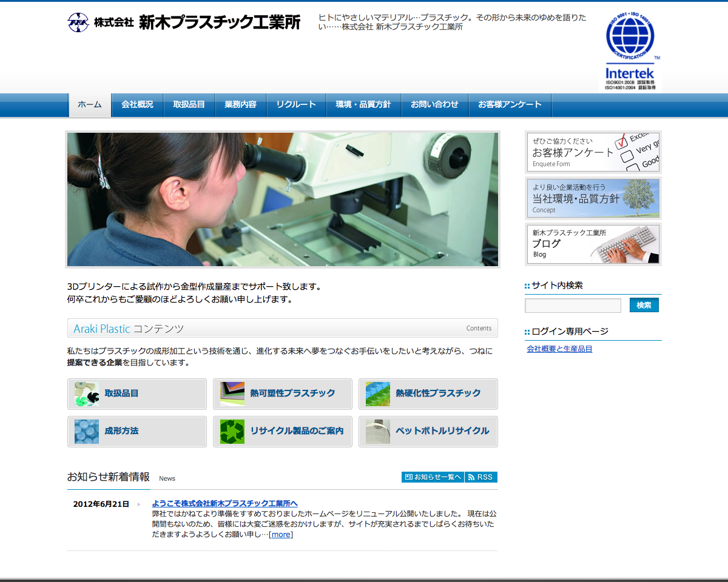This screenshot has height=582, width=728.
Task: Click the [more] link in the news excerpt
Action: pos(281,534)
